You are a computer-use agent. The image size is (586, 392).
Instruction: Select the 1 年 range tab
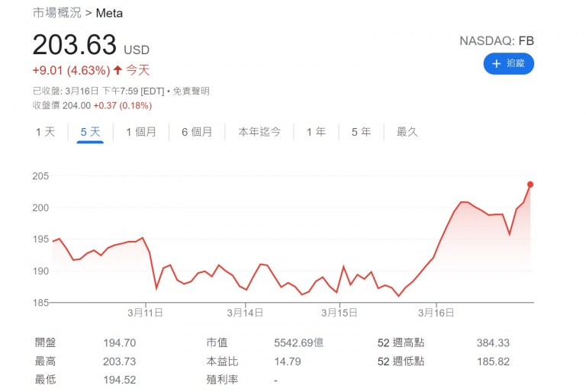[x=316, y=132]
